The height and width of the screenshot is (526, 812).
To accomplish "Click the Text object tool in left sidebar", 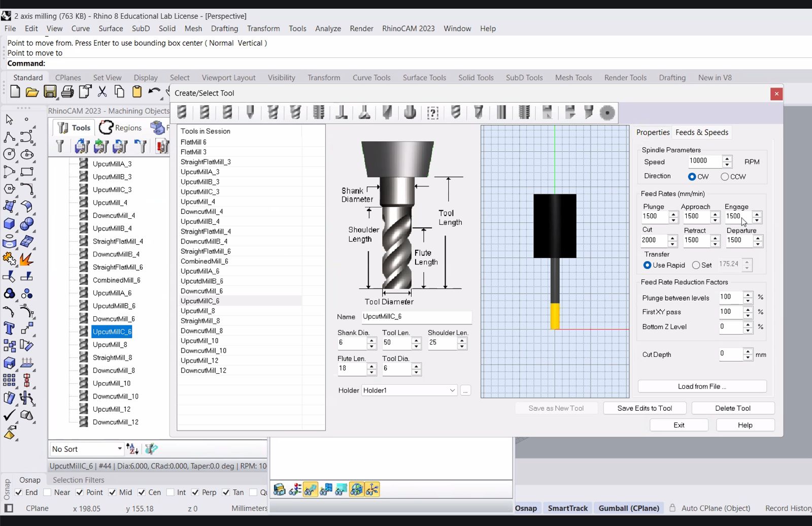I will 9,328.
